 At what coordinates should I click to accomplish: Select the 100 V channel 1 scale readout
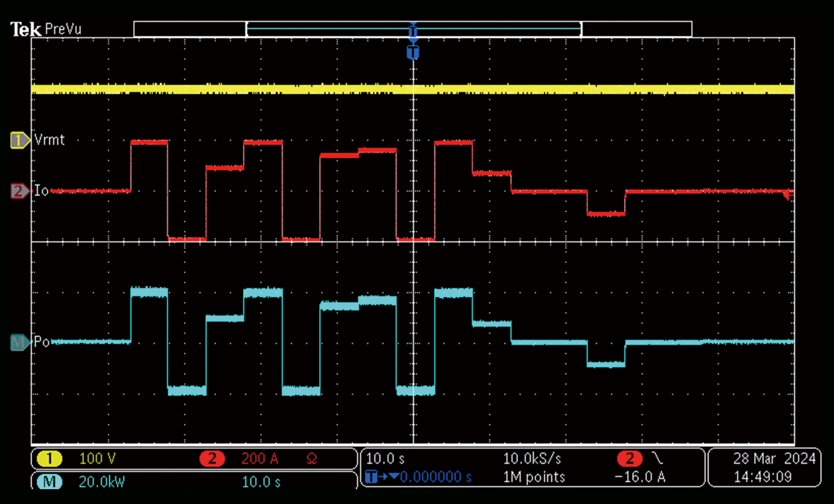coord(97,458)
